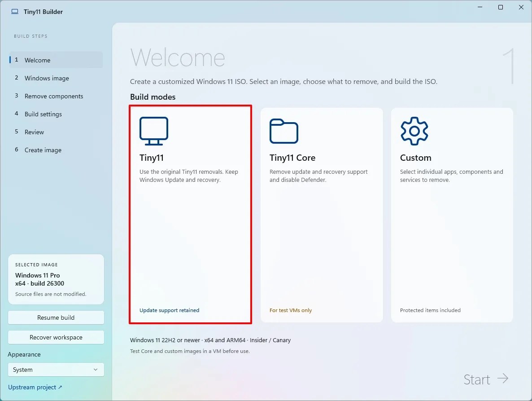Click the 'Update support retained' label
Viewport: 532px width, 401px height.
[169, 310]
